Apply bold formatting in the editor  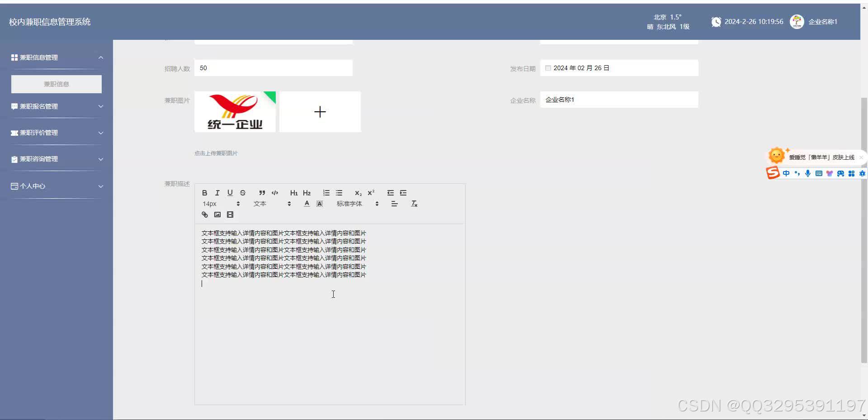(x=204, y=193)
